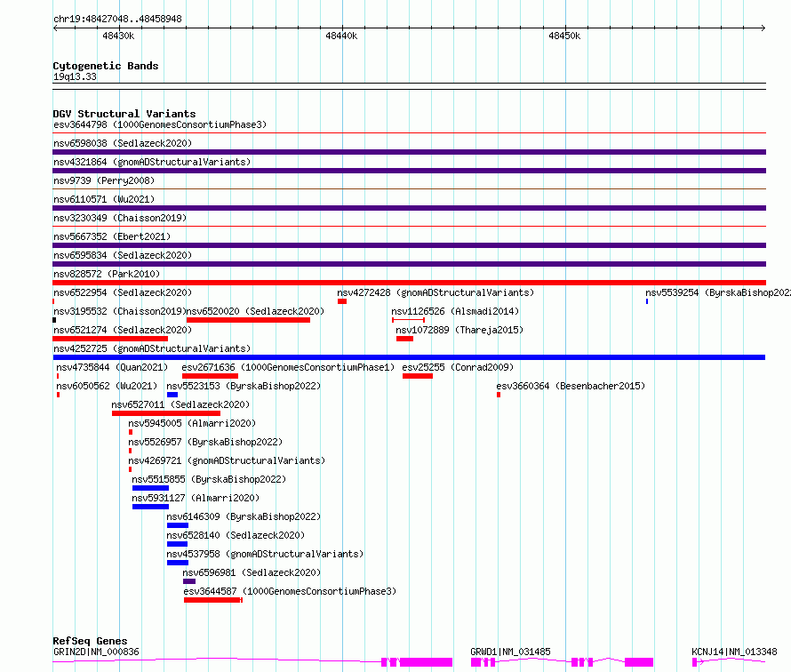Click the ruler's left arrow end
Screen dimensions: 791x672
(55, 28)
